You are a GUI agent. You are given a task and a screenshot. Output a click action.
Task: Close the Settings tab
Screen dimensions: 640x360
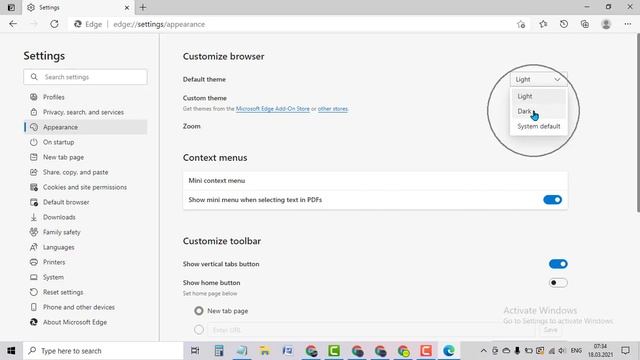pyautogui.click(x=127, y=7)
